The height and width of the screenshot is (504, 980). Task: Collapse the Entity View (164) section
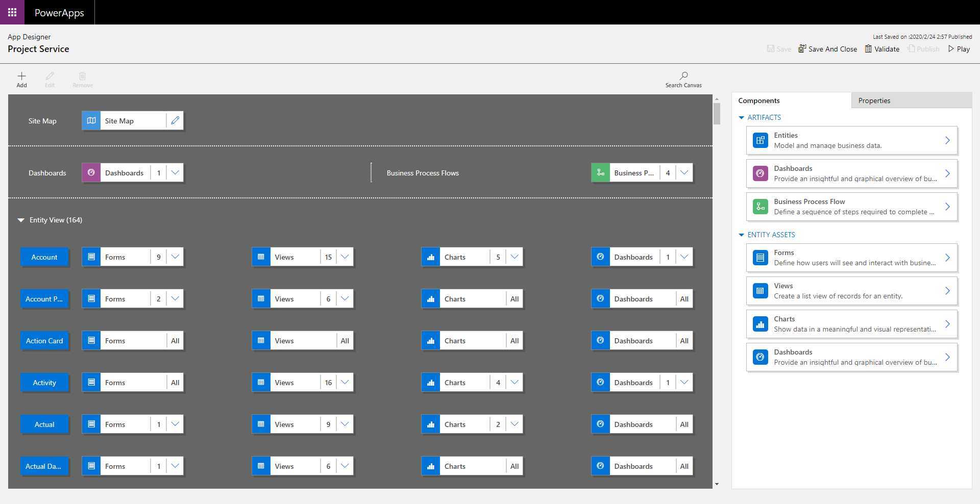(21, 220)
